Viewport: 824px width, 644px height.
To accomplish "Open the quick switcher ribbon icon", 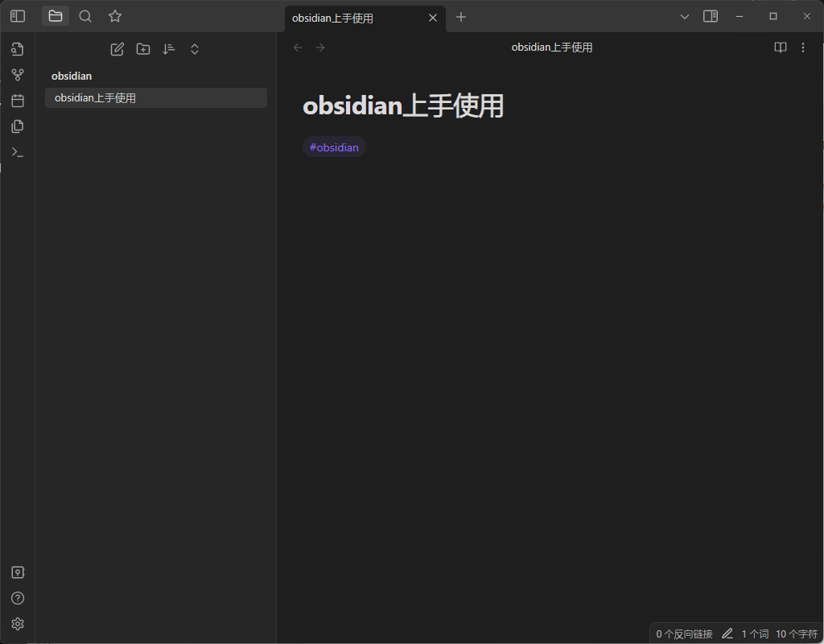I will tap(18, 49).
